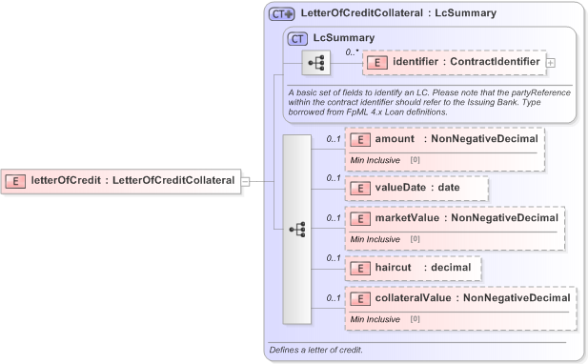Select 'valueDate : date' text

click(x=417, y=187)
